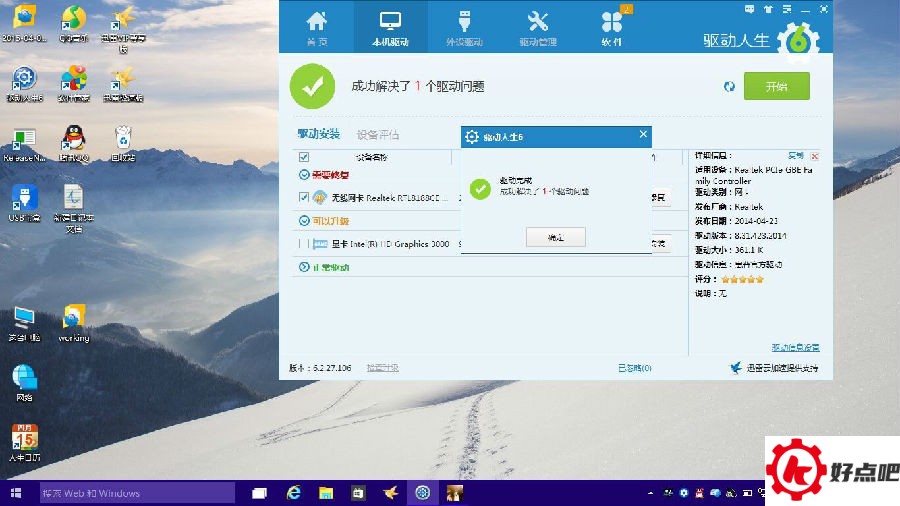Select the 驱动安装 sub-tab
This screenshot has width=900, height=506.
[319, 134]
